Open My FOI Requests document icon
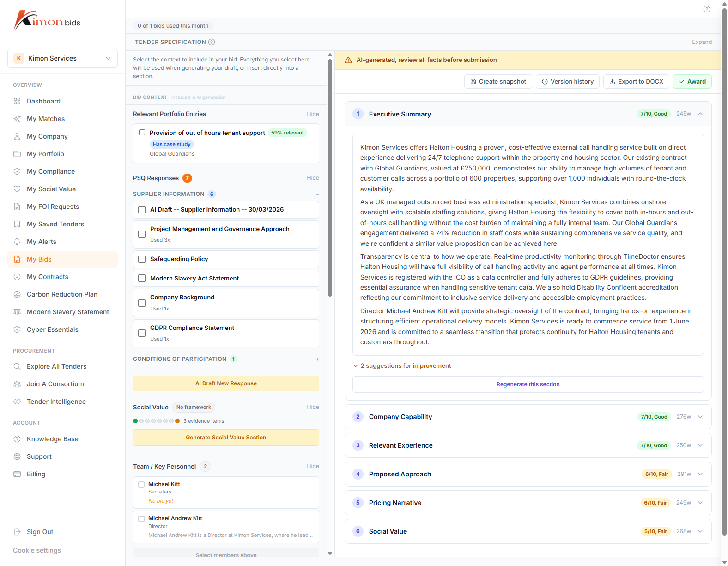728x566 pixels. (17, 207)
